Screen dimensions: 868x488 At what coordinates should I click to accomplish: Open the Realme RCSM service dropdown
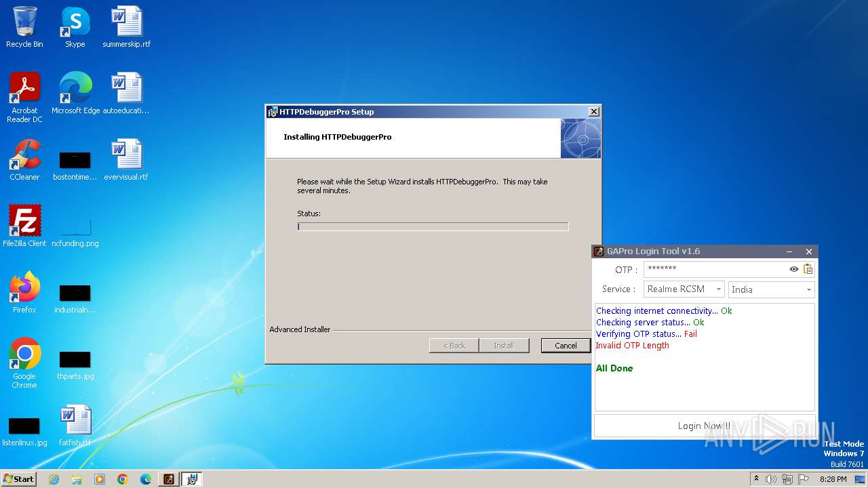pos(684,289)
